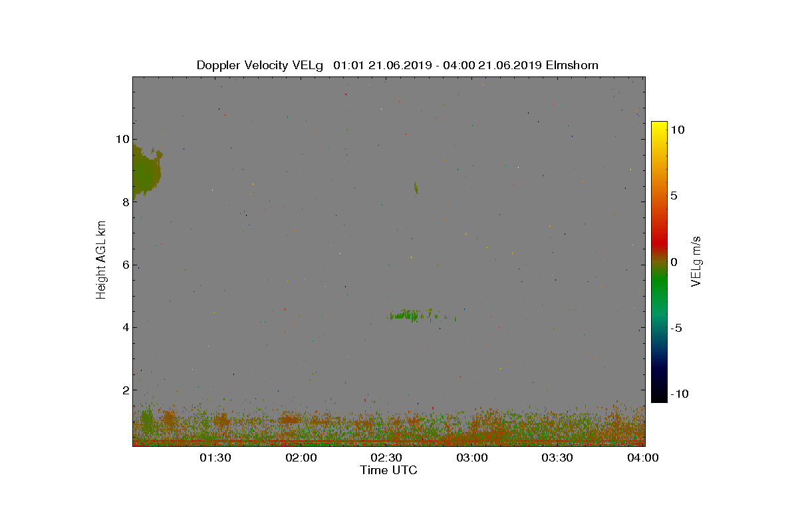The height and width of the screenshot is (532, 798).
Task: Click the 04:00 time tick label
Action: pos(644,458)
